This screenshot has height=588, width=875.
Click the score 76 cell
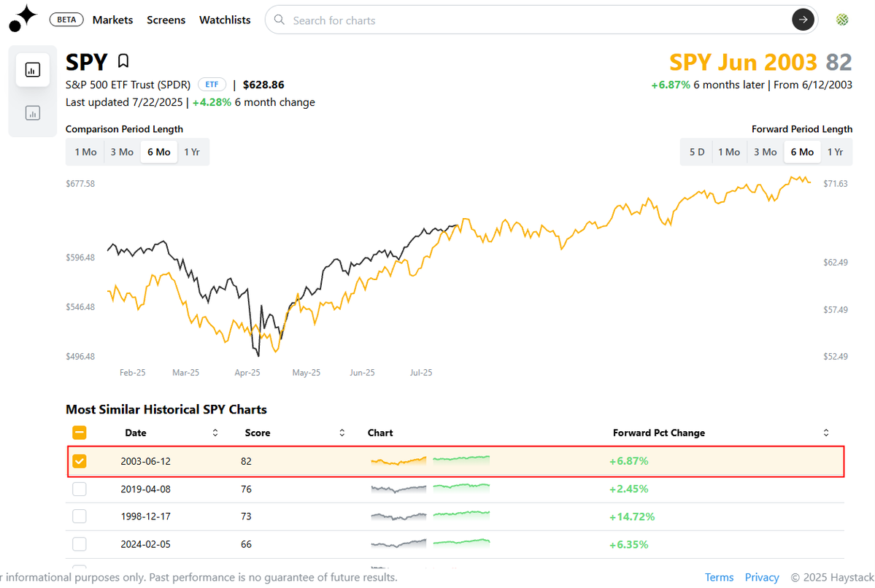(x=246, y=489)
